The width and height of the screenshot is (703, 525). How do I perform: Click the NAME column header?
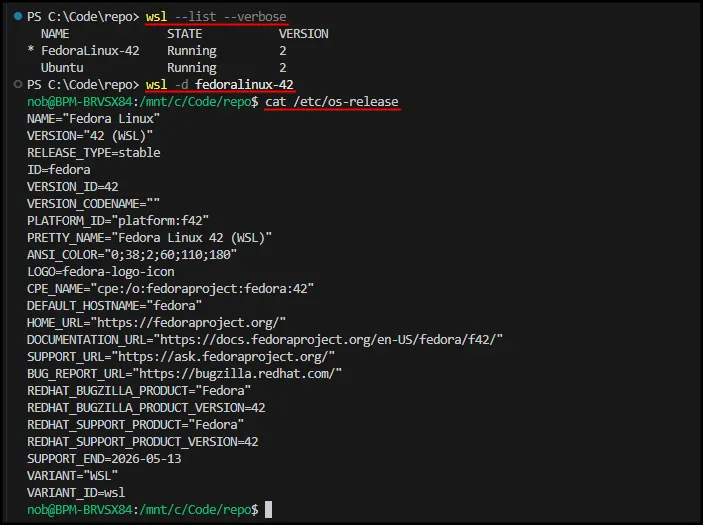point(55,34)
